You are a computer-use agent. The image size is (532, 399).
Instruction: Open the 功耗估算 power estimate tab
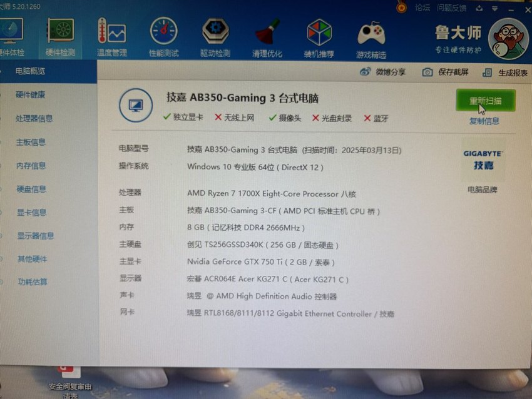tap(33, 281)
